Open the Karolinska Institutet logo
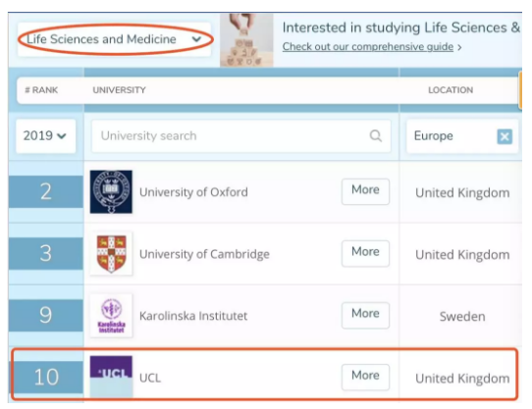 click(x=111, y=316)
